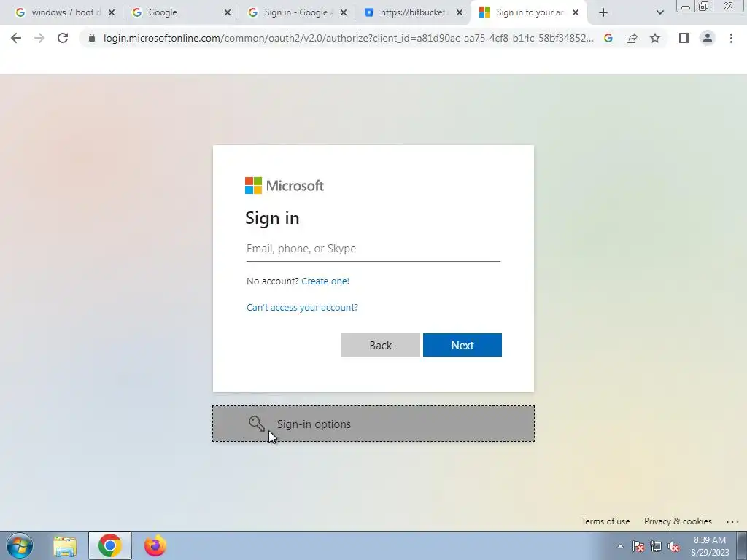The image size is (747, 560).
Task: Click the Back button
Action: pyautogui.click(x=380, y=345)
